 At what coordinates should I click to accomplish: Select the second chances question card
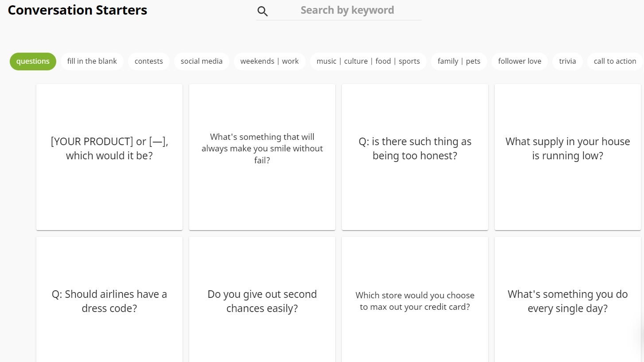tap(262, 301)
